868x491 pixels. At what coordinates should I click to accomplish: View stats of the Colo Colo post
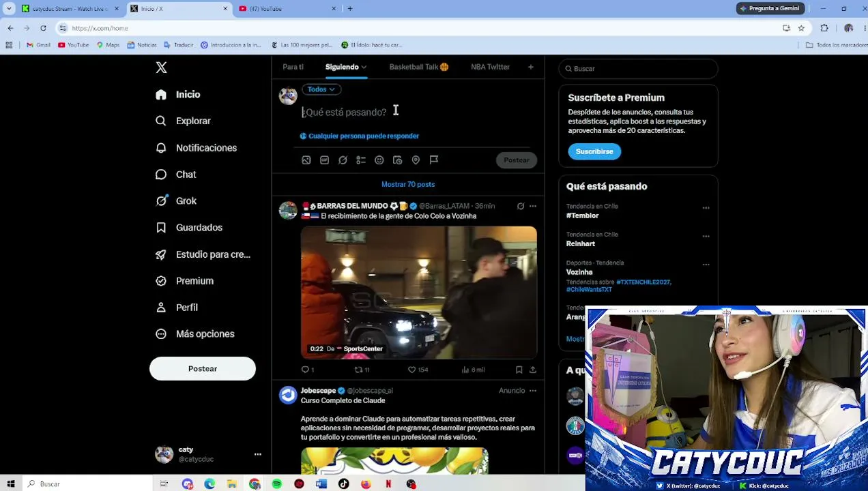(x=473, y=370)
